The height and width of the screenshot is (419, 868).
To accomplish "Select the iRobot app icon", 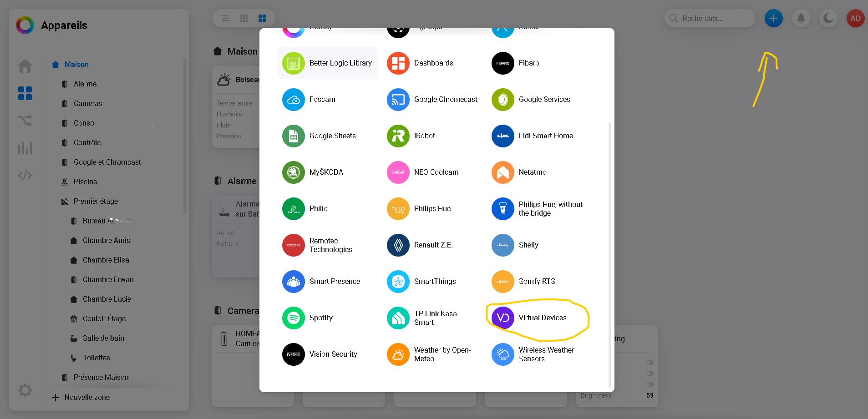I will click(398, 136).
